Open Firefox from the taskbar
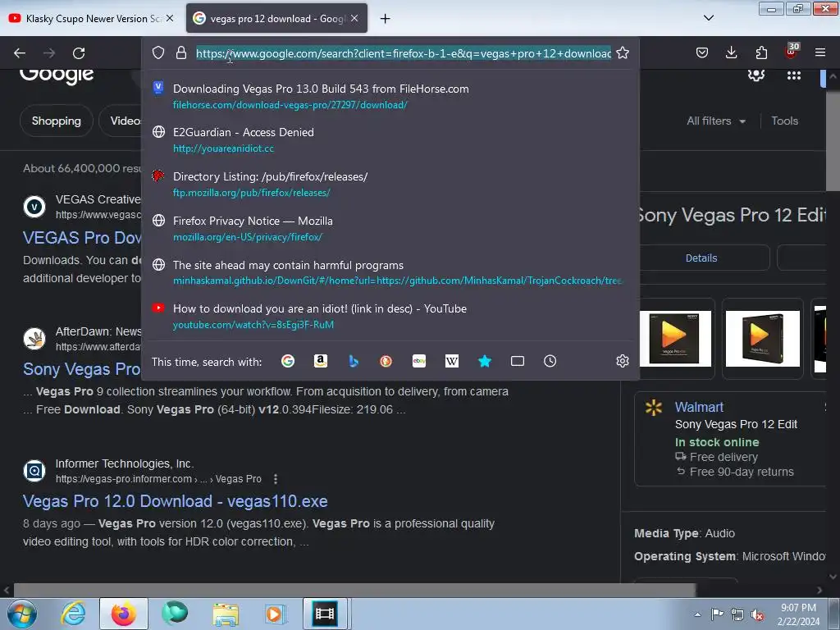Screen dimensions: 840x630 tap(124, 614)
